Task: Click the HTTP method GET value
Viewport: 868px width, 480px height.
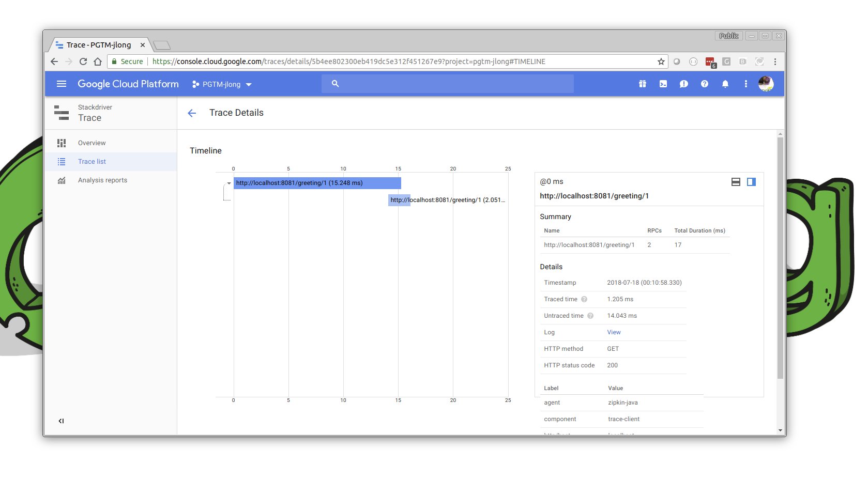Action: [613, 349]
